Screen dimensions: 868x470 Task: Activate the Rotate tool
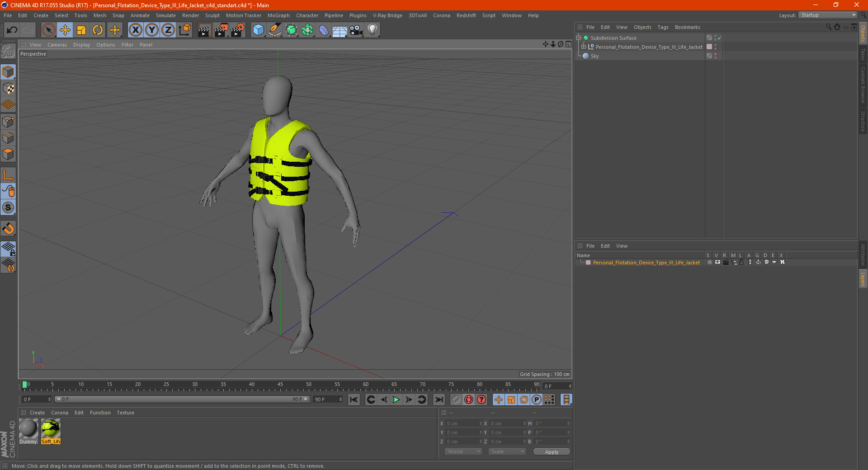[98, 30]
